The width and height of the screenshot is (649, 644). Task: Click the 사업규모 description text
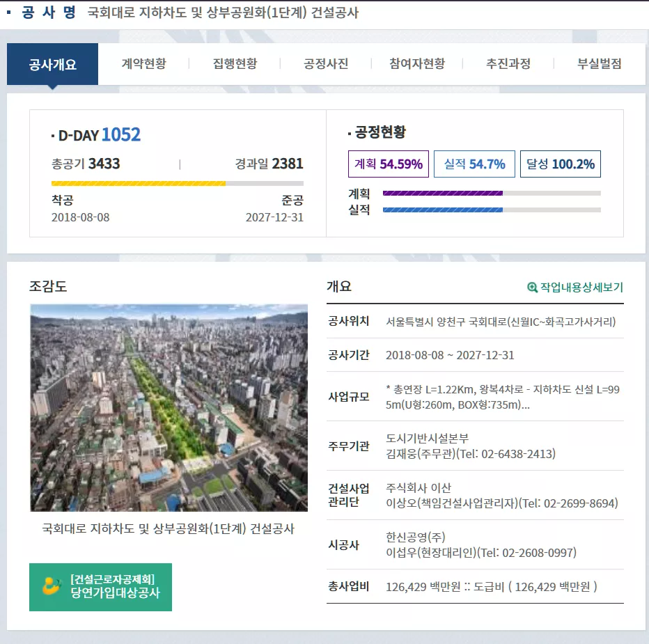(503, 397)
